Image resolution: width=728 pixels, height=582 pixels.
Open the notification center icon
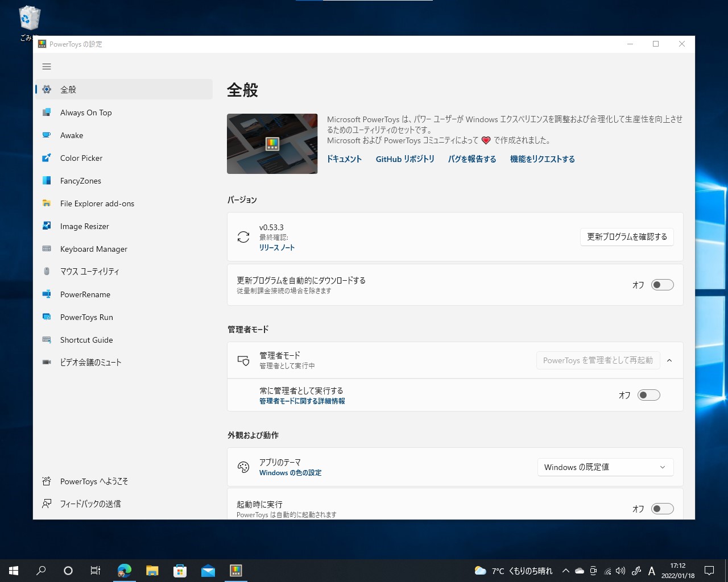click(709, 571)
